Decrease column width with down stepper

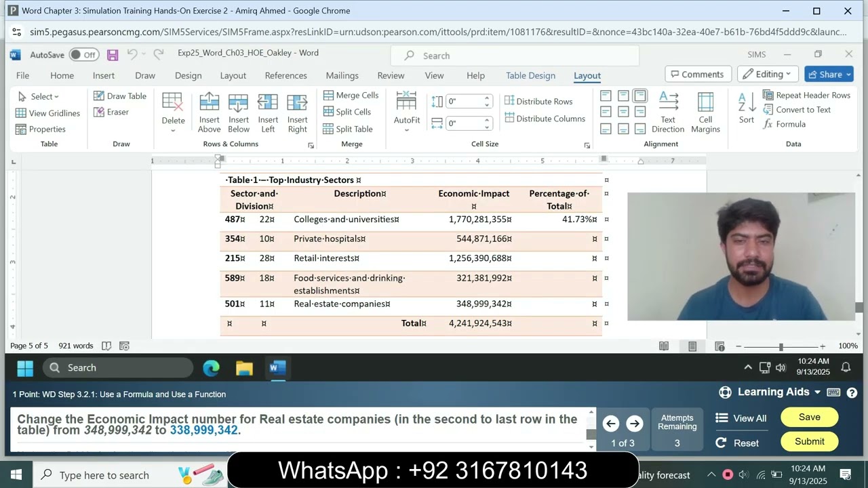[487, 127]
